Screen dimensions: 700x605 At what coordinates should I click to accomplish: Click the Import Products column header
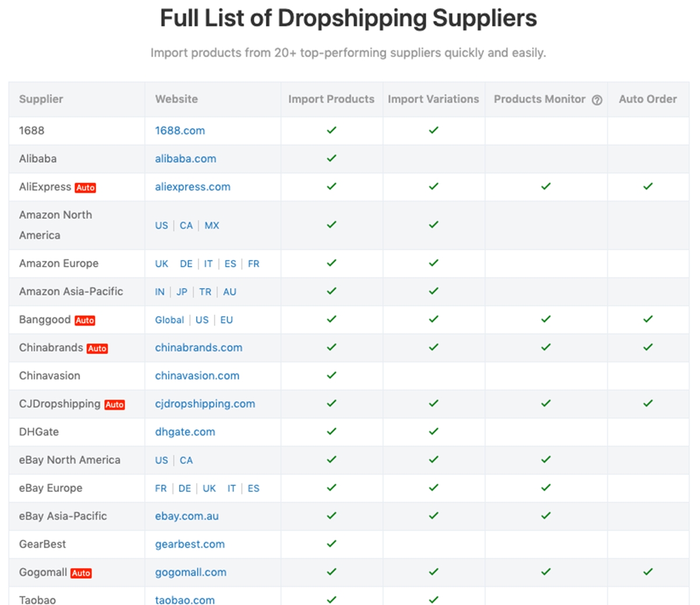331,99
